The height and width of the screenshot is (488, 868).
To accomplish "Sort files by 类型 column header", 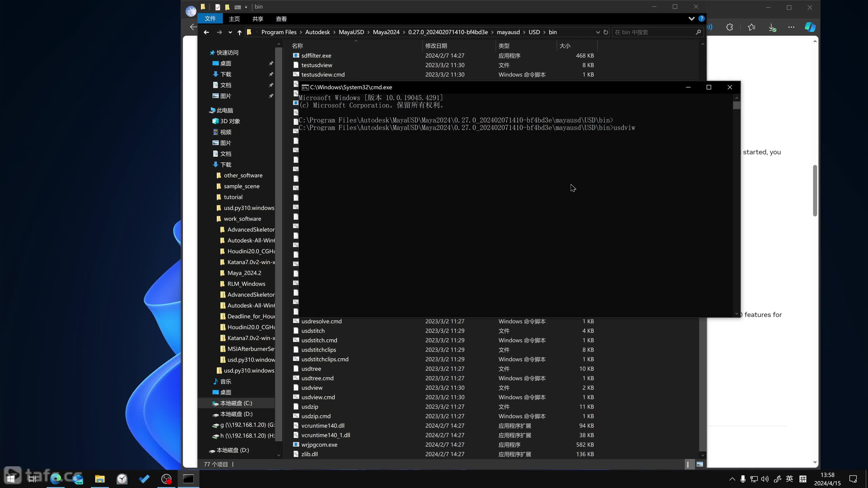I will tap(526, 46).
